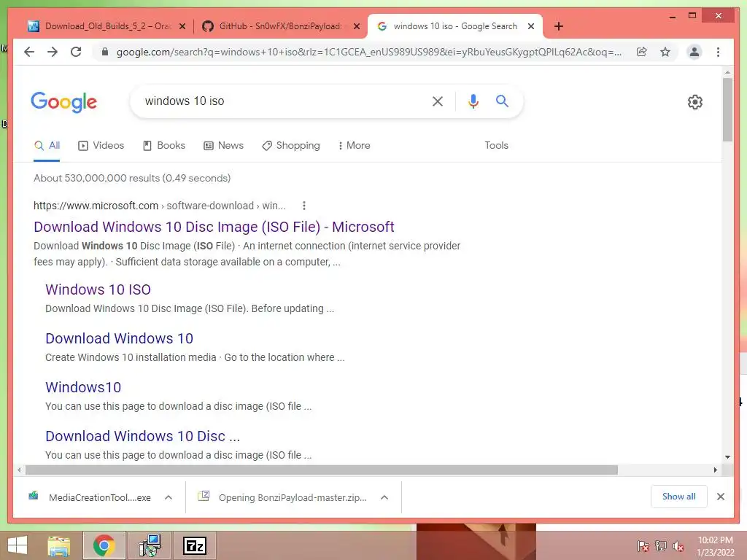Click the scroll down arrow
Screen dimensions: 747x560
(727, 457)
